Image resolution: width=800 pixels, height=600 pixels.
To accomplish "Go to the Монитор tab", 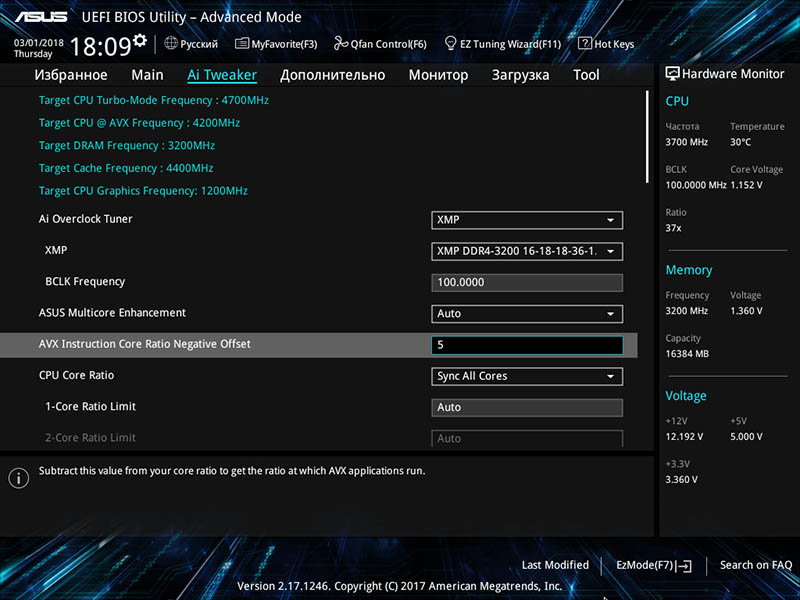I will tap(438, 75).
